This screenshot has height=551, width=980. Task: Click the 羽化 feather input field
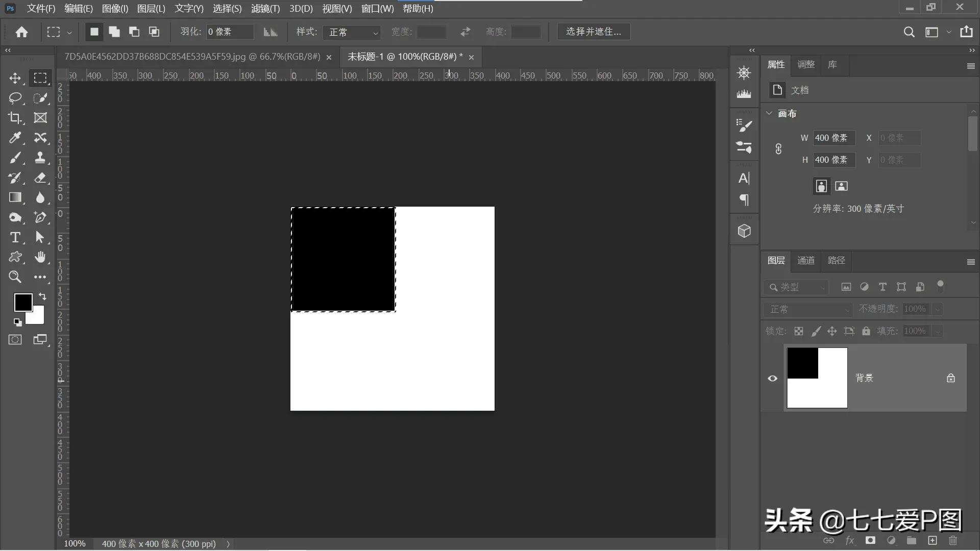click(230, 32)
